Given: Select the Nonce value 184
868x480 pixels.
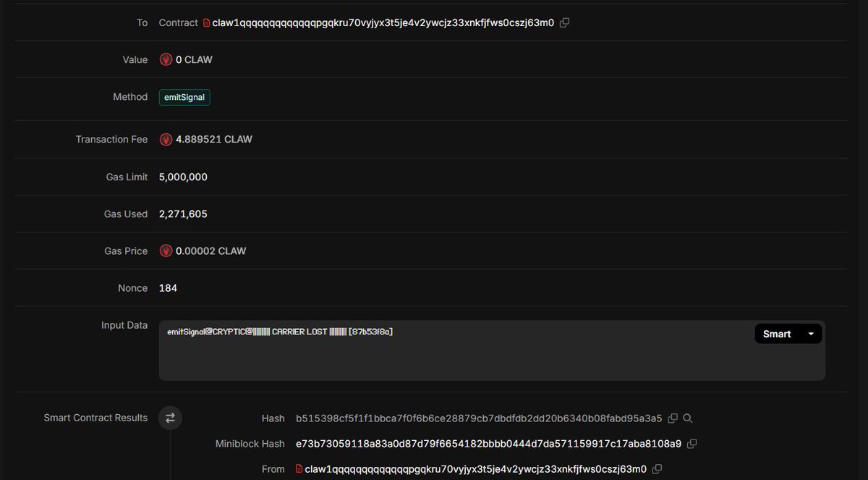Looking at the screenshot, I should pyautogui.click(x=168, y=288).
